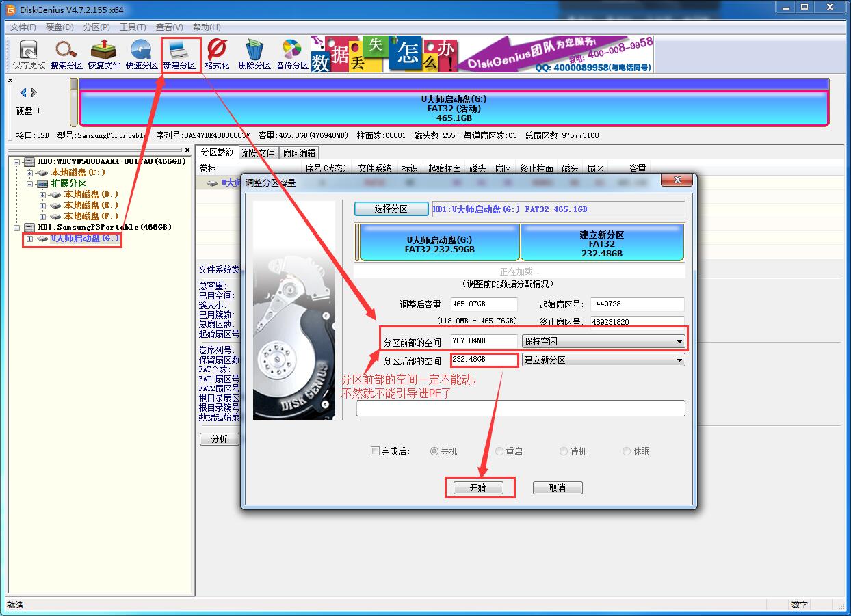Screen dimensions: 851x616
Task: Click the 删除分区 delete partition icon
Action: tap(254, 55)
